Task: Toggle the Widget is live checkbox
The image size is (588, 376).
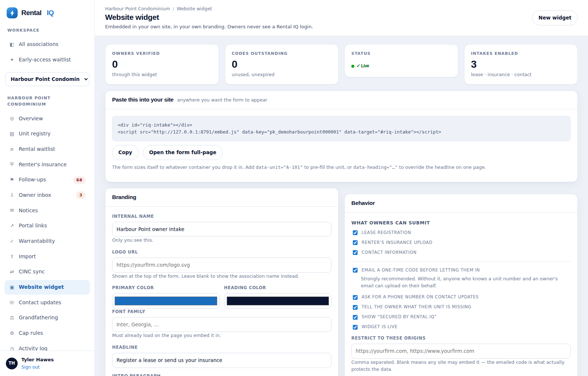Action: pos(355,327)
